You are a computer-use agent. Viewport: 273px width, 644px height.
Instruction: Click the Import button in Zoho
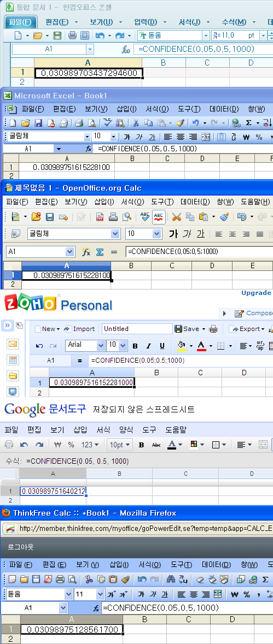[x=79, y=329]
